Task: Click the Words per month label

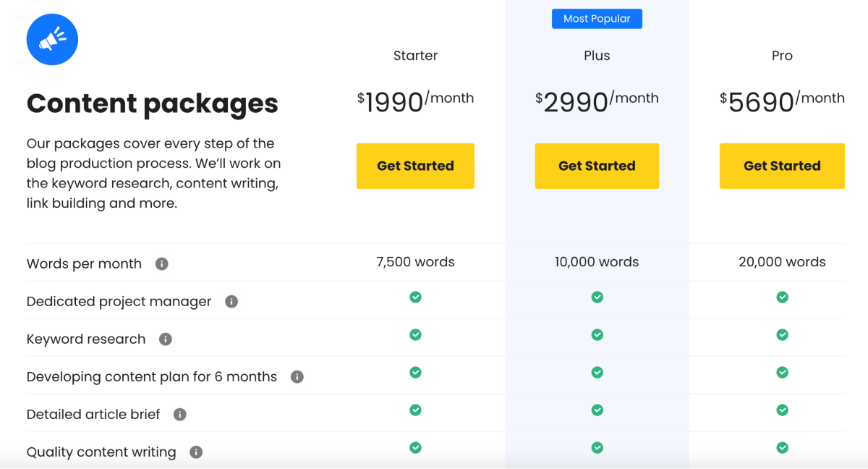Action: (84, 263)
